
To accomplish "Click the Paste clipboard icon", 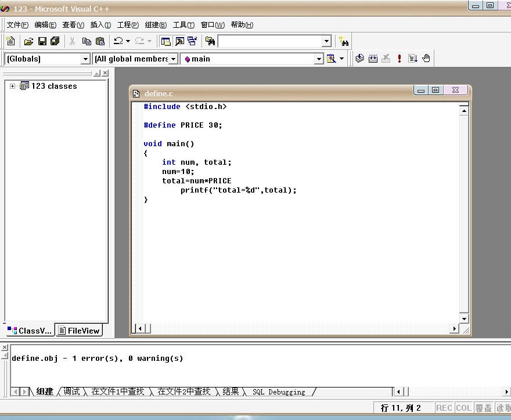I will (100, 41).
